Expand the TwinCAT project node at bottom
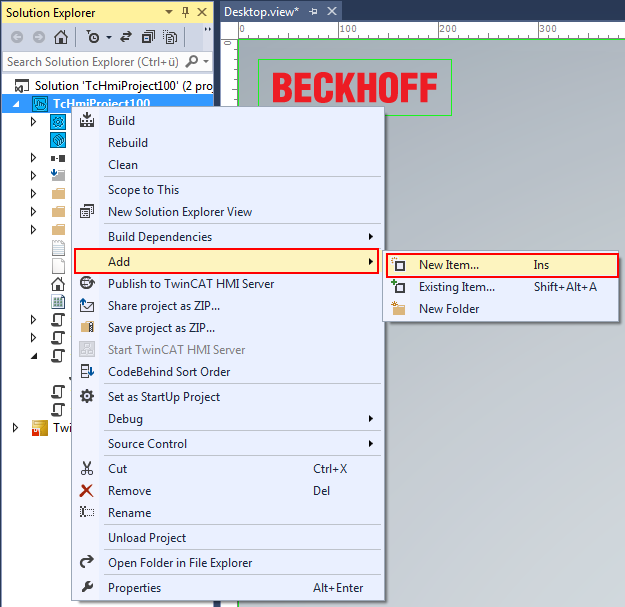 tap(15, 428)
